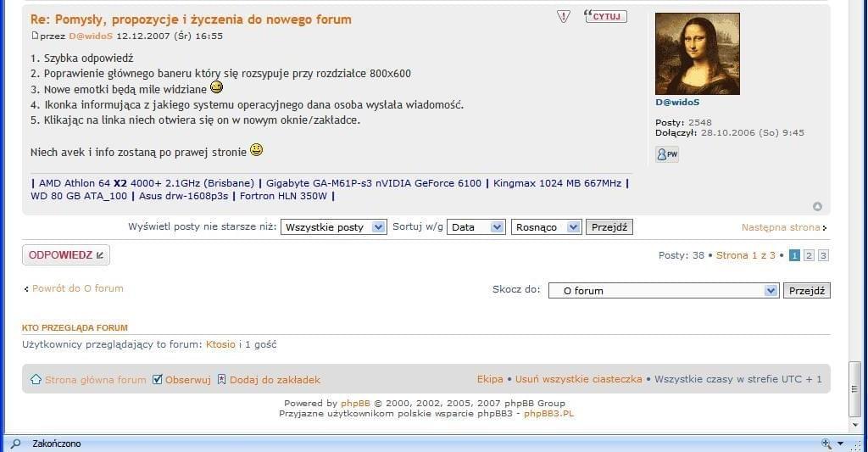The height and width of the screenshot is (452, 868).
Task: Go to page 3 in pagination
Action: point(823,255)
